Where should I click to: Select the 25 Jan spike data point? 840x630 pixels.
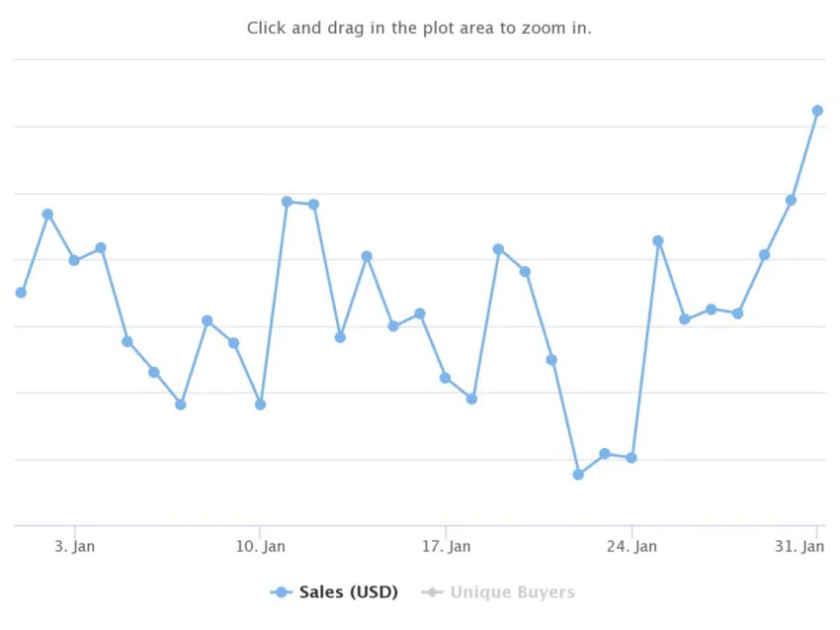(x=658, y=240)
